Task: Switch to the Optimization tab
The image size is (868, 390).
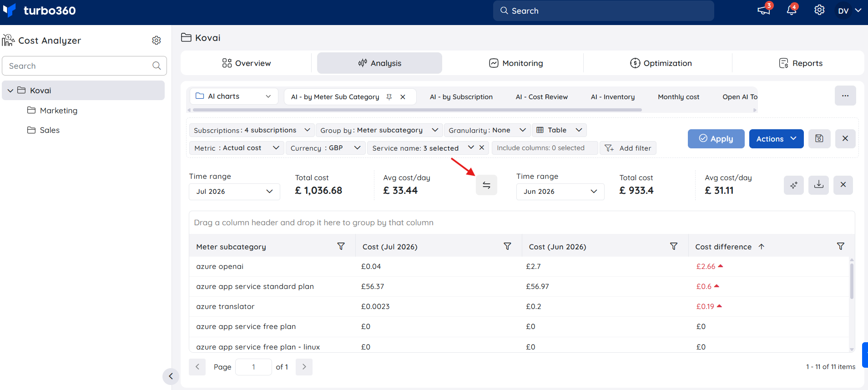Action: point(661,63)
